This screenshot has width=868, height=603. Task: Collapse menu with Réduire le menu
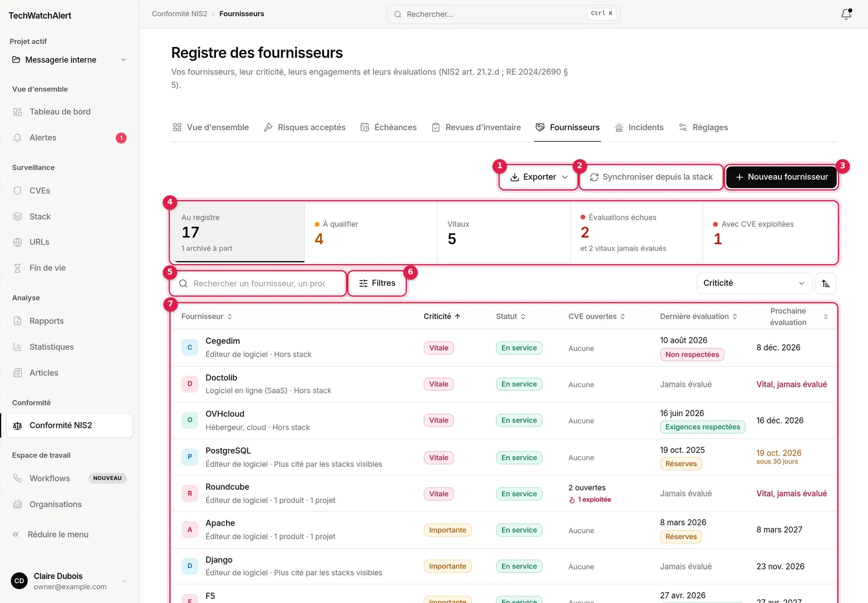(69, 535)
